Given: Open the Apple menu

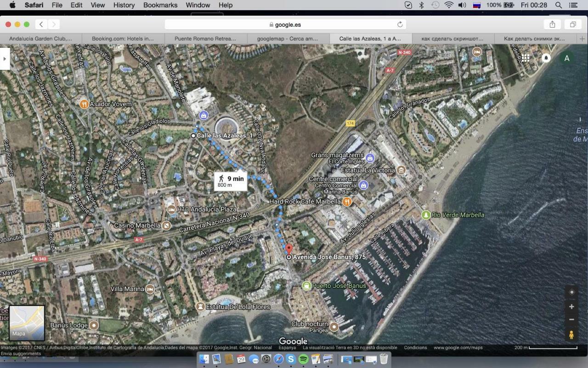Looking at the screenshot, I should tap(12, 5).
